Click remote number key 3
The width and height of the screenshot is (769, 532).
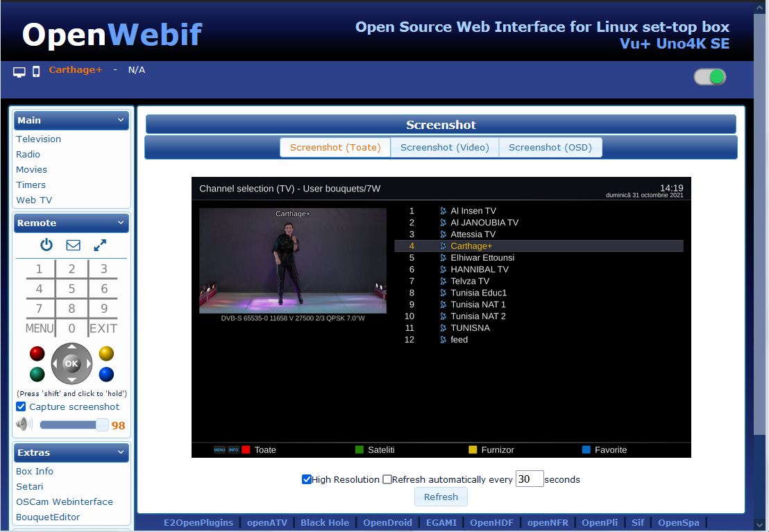pyautogui.click(x=104, y=268)
